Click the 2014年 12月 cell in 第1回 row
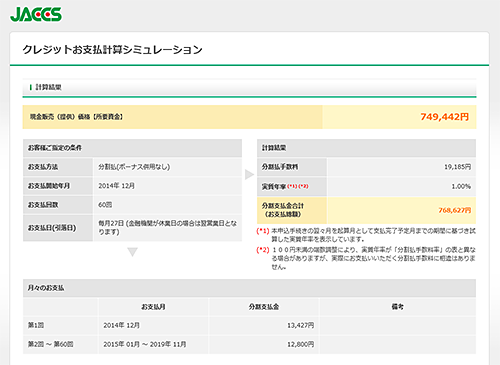Viewport: 500px width, 365px height. (121, 325)
